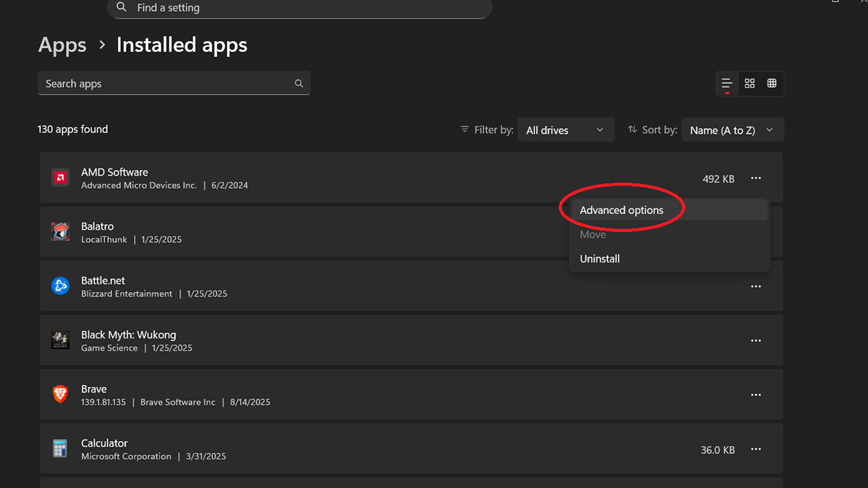Switch to list view layout
This screenshot has width=868, height=488.
point(727,84)
